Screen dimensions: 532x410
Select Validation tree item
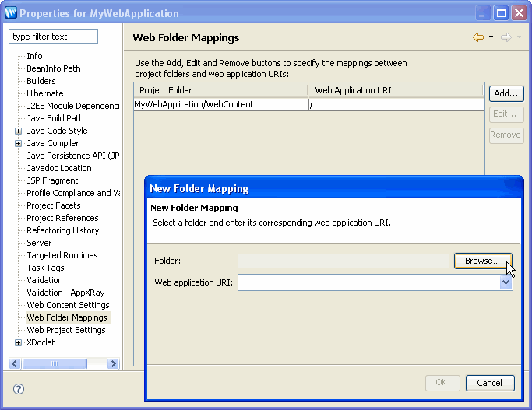[x=44, y=280]
